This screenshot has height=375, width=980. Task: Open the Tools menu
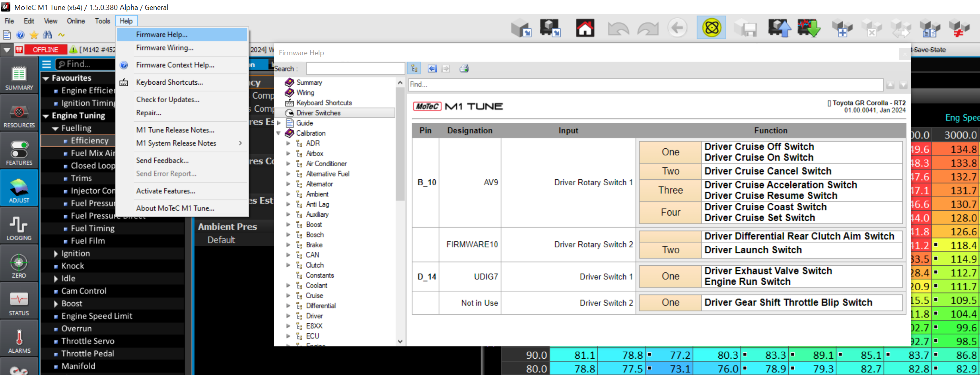pos(102,21)
